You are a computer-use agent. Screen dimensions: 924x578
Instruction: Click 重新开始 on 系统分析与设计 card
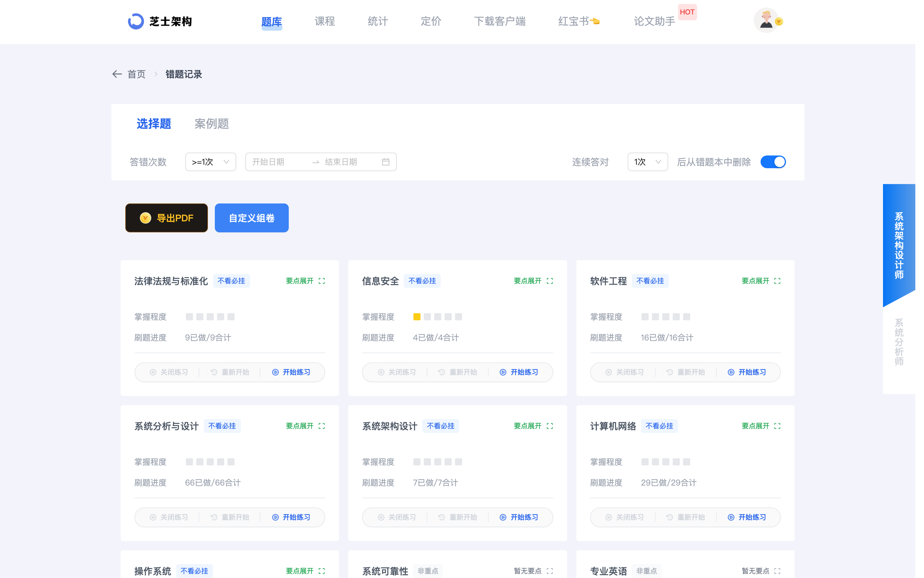click(x=230, y=517)
